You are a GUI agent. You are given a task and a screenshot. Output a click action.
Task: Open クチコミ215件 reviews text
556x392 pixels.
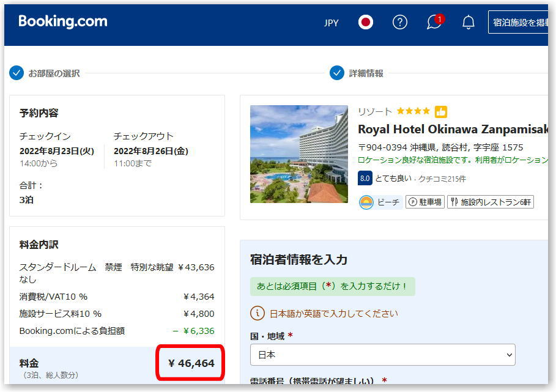(x=442, y=179)
